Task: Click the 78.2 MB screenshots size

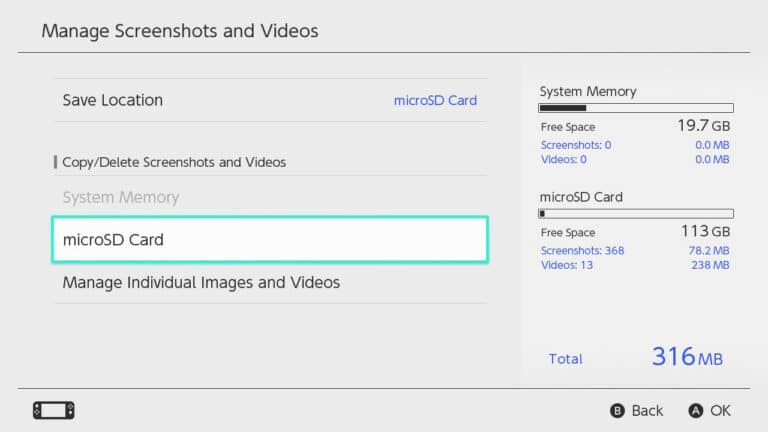Action: [x=709, y=250]
